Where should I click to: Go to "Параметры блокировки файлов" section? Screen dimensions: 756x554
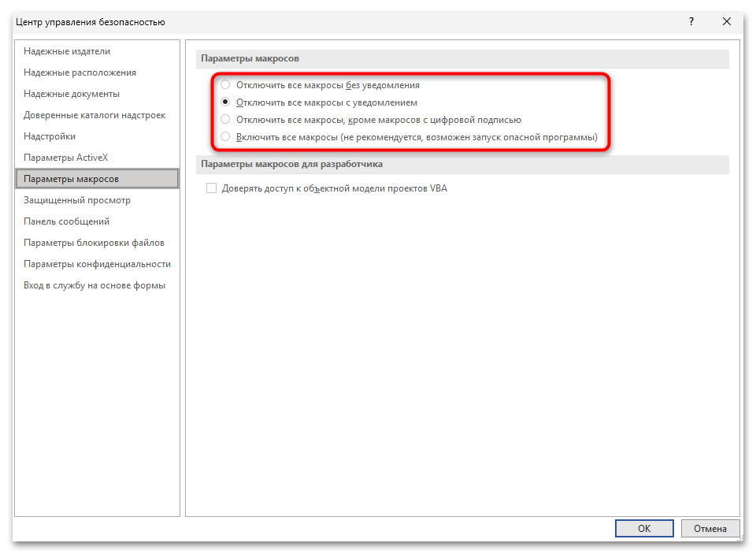click(98, 242)
